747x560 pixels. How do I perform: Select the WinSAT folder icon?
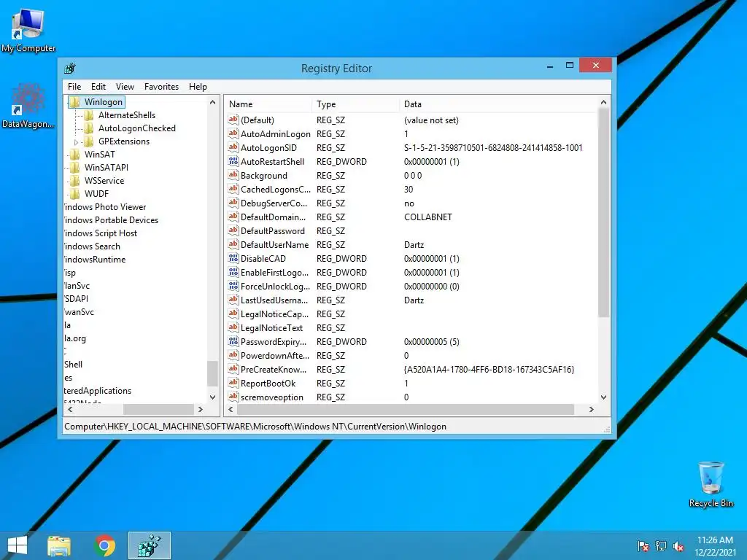pos(75,155)
